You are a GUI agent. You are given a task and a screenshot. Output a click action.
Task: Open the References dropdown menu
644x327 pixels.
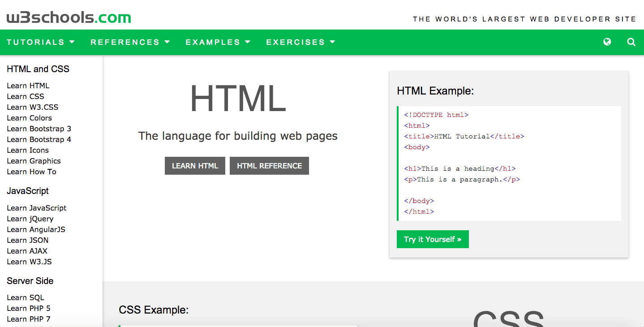[x=130, y=42]
